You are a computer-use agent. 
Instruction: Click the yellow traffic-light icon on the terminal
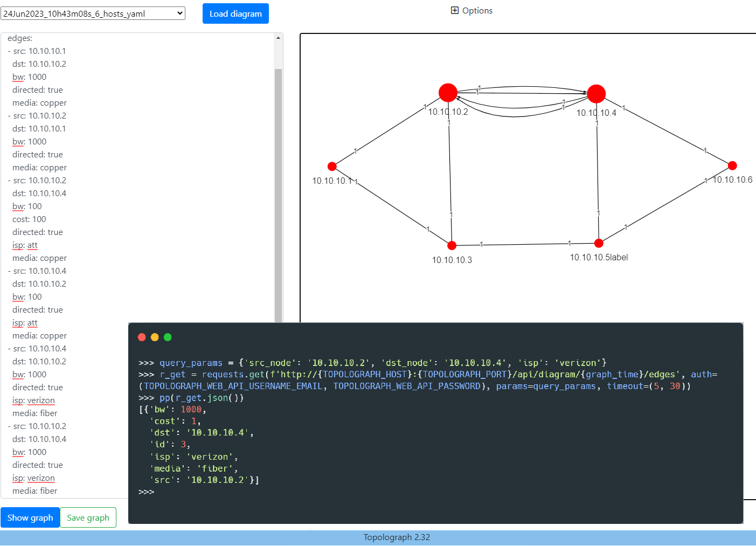[x=155, y=337]
